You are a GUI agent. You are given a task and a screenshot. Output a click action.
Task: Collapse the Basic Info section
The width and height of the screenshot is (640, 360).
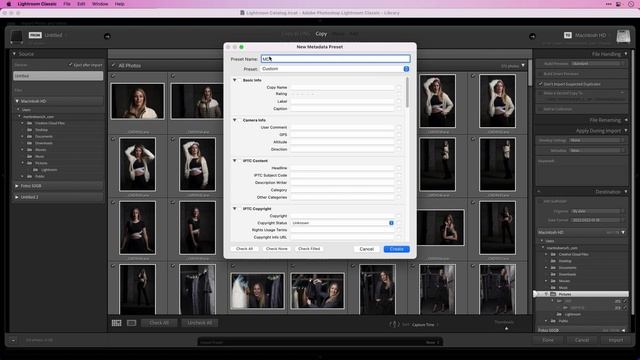coord(235,80)
